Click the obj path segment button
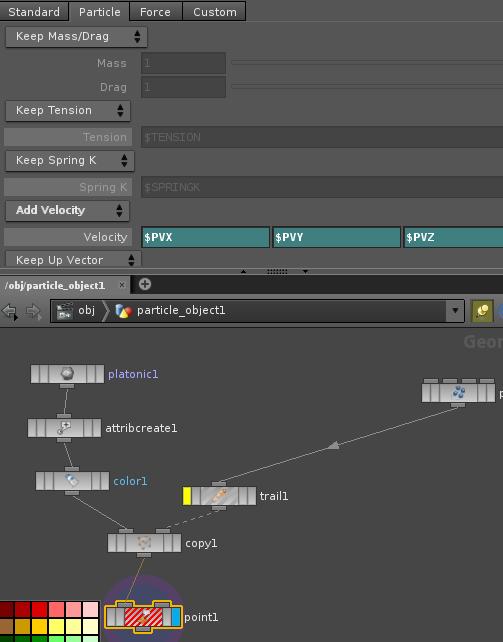This screenshot has height=642, width=503. pyautogui.click(x=77, y=311)
